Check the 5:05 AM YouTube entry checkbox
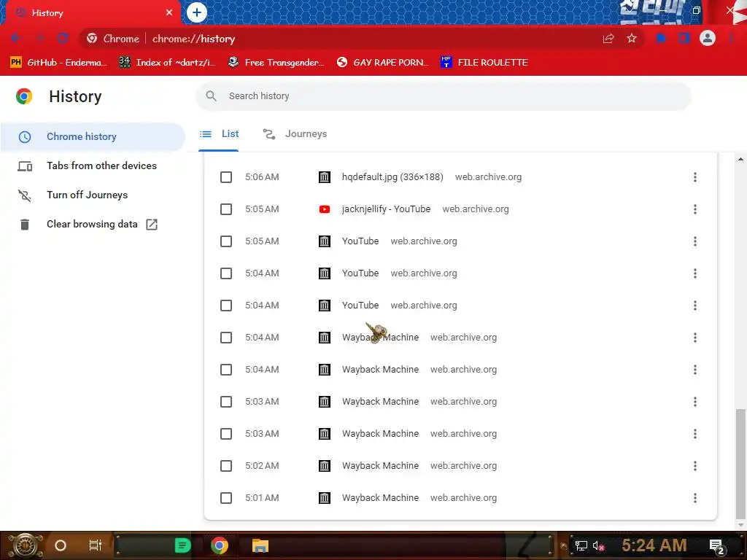This screenshot has width=747, height=560. 226,241
